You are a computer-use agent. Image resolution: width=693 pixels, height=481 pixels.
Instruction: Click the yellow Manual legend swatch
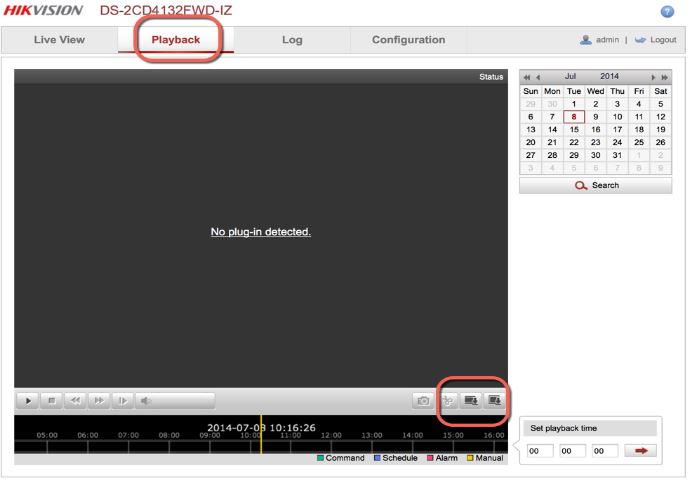(470, 458)
